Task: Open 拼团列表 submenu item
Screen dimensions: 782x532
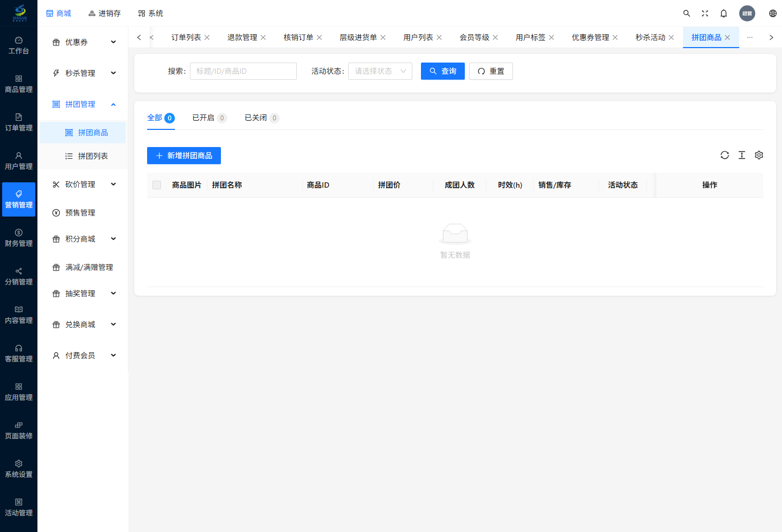Action: click(x=83, y=156)
